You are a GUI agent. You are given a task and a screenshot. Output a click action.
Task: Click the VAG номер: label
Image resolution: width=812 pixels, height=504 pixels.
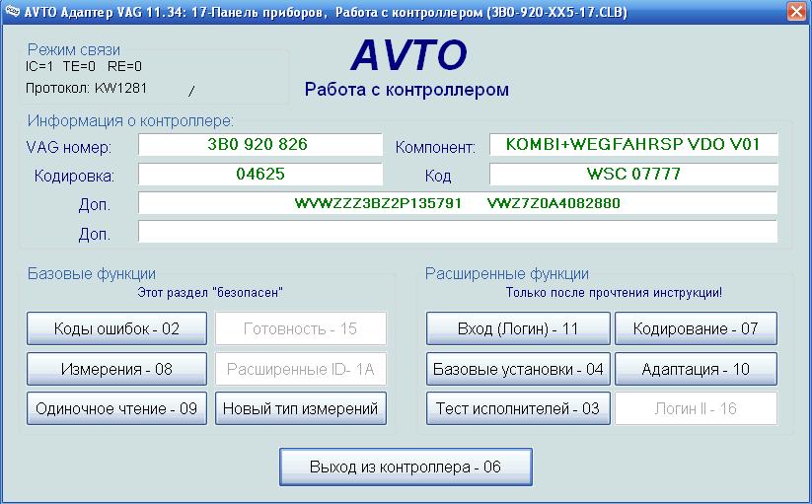(69, 148)
